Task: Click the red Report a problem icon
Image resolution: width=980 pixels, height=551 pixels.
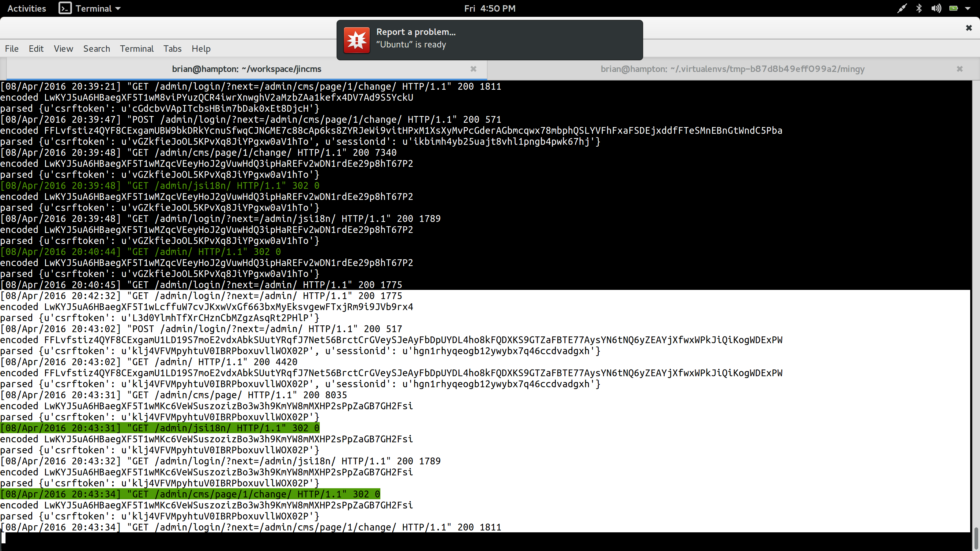Action: (x=356, y=40)
